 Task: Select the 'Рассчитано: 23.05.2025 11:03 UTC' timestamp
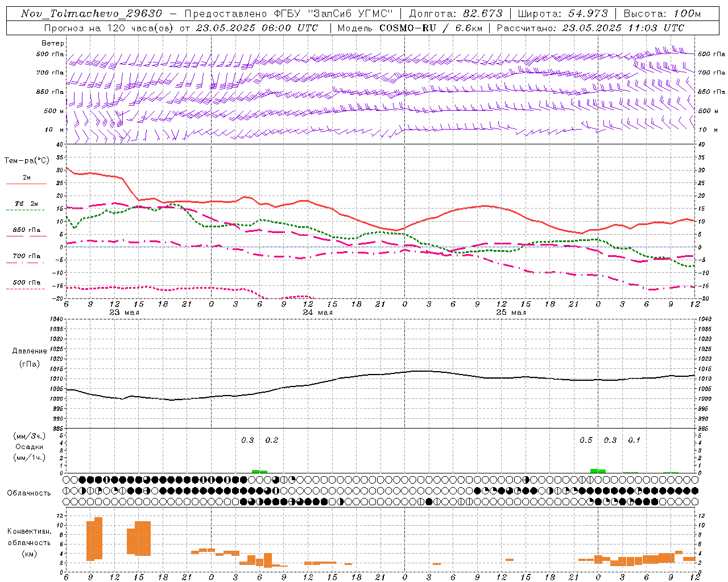coord(590,28)
